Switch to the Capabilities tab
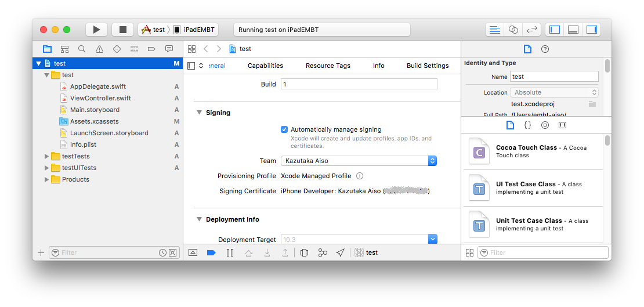Screen dimensions: 644x307 (x=265, y=66)
